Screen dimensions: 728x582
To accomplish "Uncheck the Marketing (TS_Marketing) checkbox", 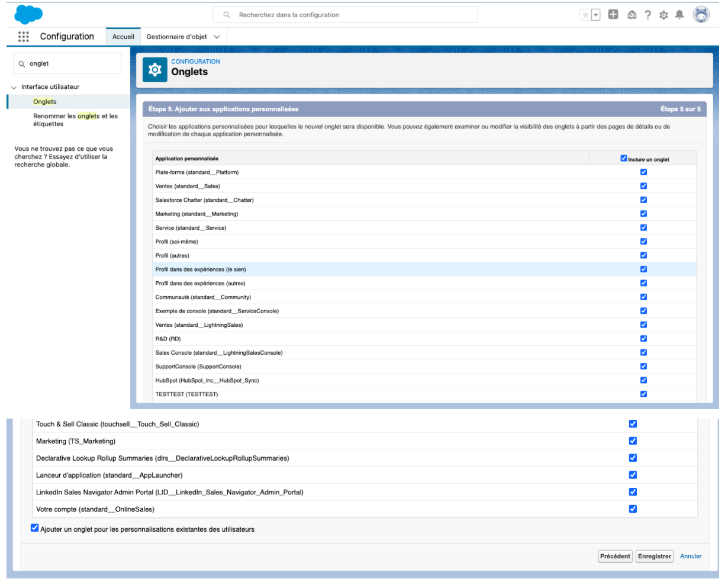I will coord(633,441).
